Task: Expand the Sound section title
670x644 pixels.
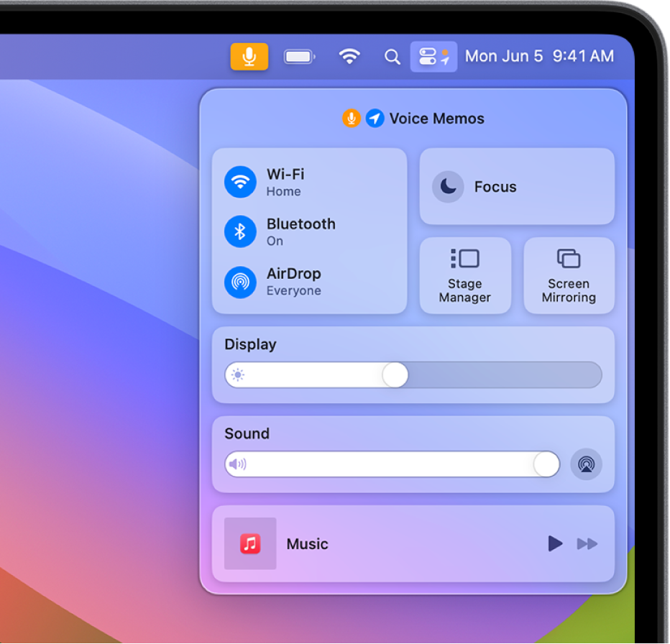Action: tap(247, 433)
